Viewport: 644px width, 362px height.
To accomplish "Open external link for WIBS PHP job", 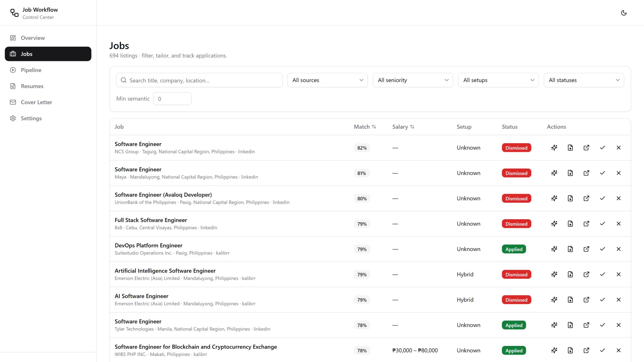I will (586, 350).
